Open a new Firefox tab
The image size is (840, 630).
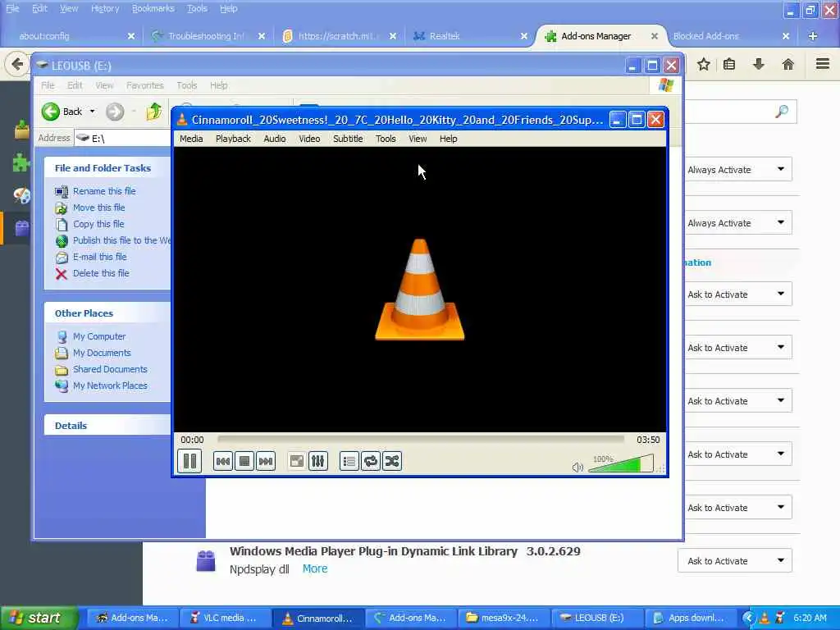[x=813, y=36]
